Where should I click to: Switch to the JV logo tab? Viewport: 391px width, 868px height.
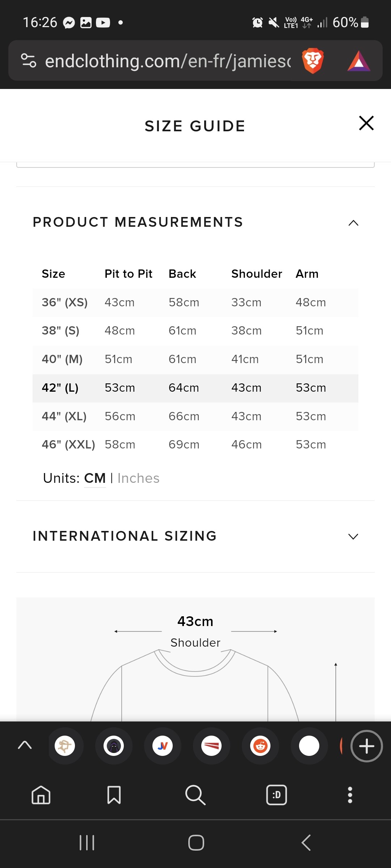pyautogui.click(x=163, y=746)
